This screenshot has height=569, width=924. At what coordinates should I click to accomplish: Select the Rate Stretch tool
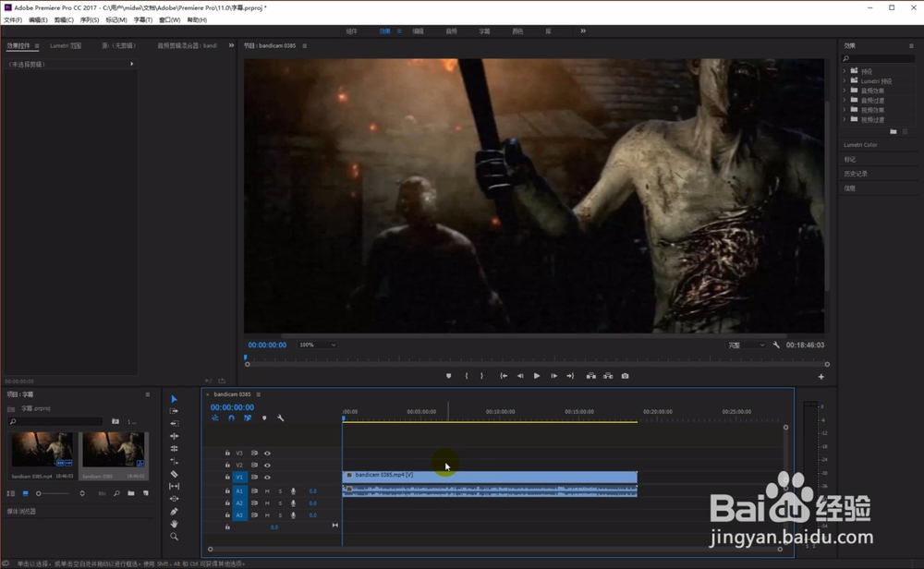point(174,461)
